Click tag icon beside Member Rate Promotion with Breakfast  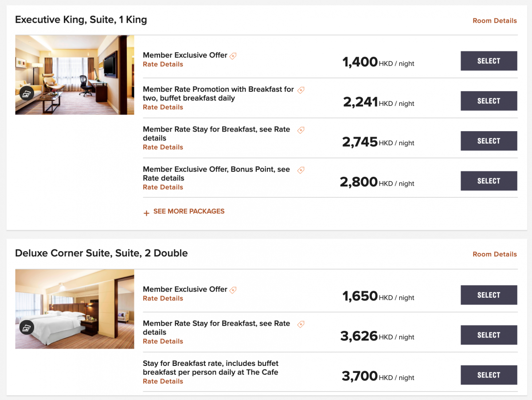301,90
